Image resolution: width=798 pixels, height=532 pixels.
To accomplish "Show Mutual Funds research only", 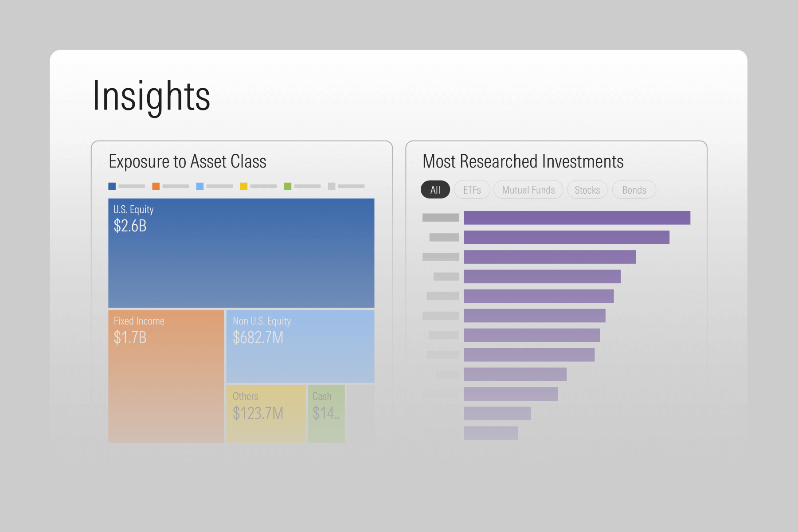I will [x=528, y=190].
